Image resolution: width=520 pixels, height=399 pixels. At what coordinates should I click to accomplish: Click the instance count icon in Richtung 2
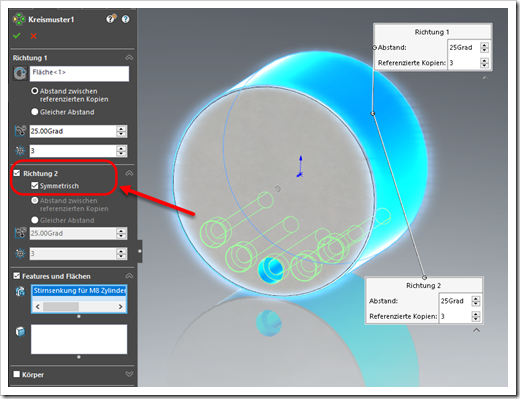20,253
